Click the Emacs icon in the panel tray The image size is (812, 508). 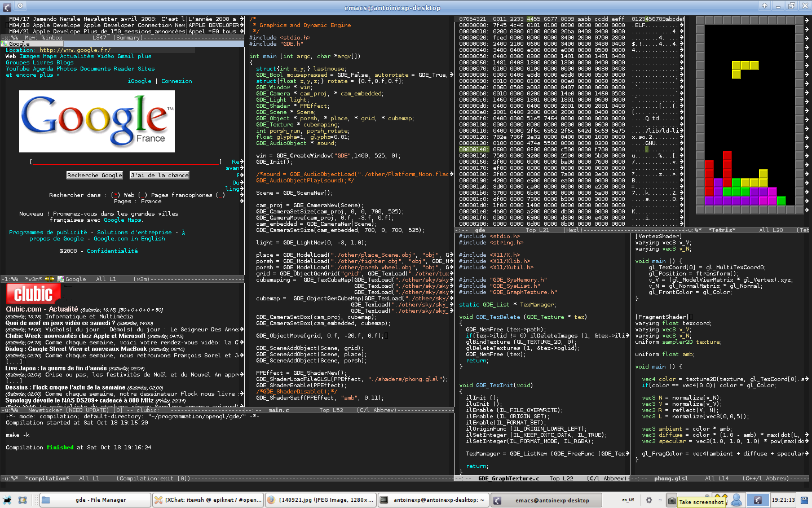click(758, 500)
